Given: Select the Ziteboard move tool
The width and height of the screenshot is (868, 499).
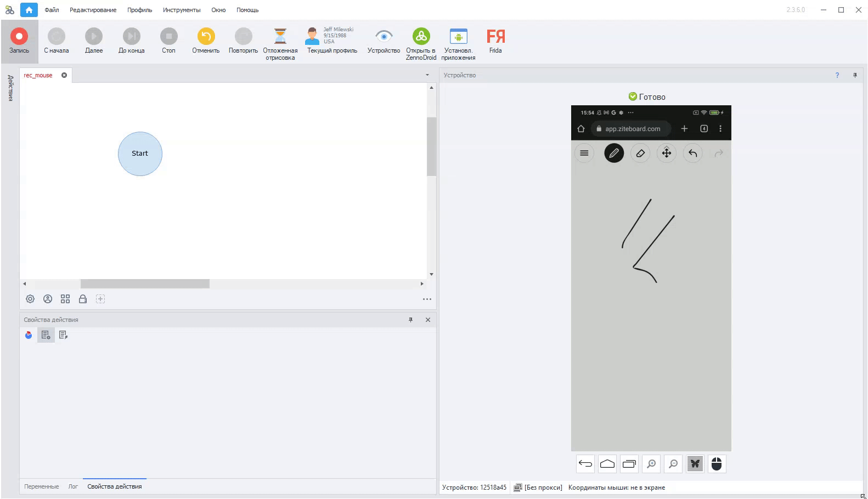Looking at the screenshot, I should tap(667, 154).
